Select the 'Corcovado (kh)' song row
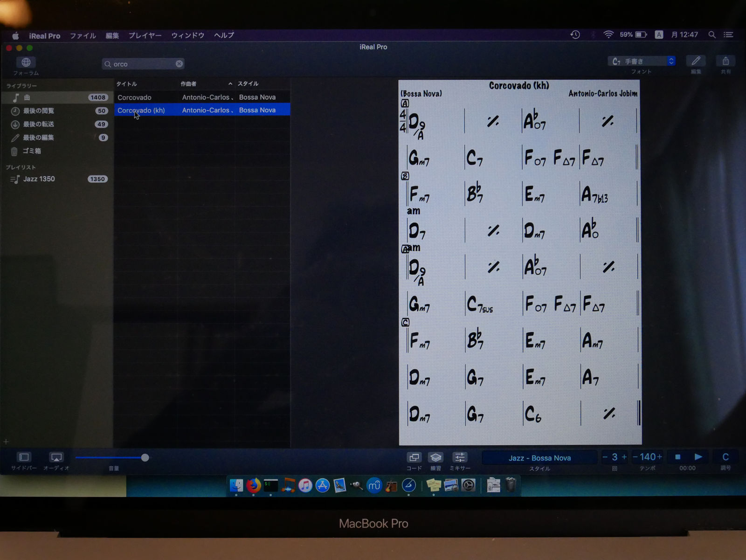Viewport: 746px width, 560px height. 202,110
